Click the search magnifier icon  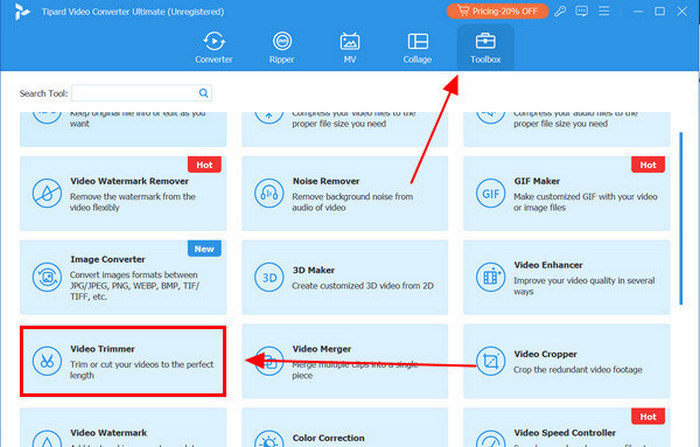pyautogui.click(x=204, y=93)
